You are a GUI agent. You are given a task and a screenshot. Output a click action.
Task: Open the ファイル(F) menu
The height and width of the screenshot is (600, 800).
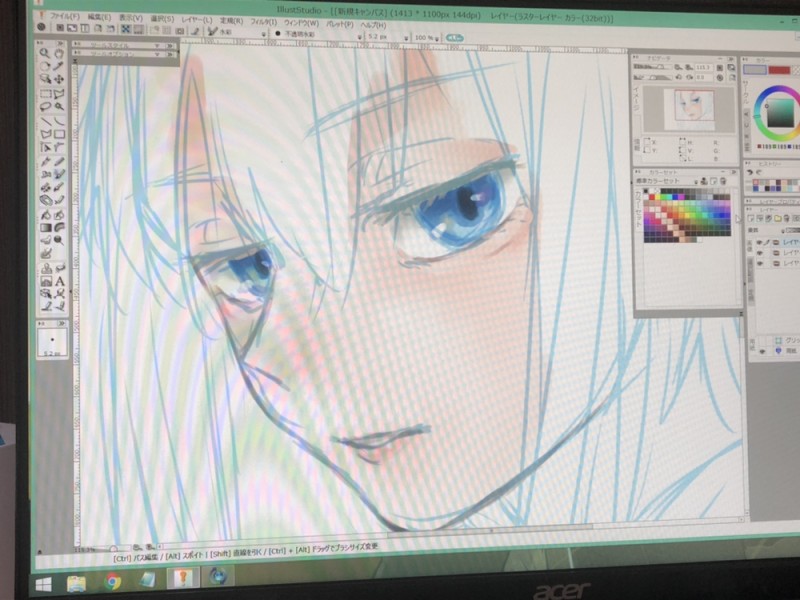click(x=63, y=16)
